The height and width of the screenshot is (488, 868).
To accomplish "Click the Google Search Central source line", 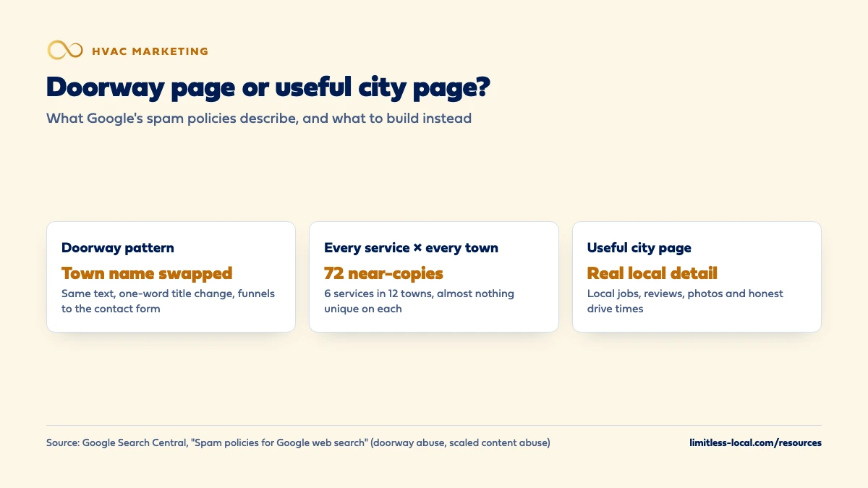I will tap(298, 443).
